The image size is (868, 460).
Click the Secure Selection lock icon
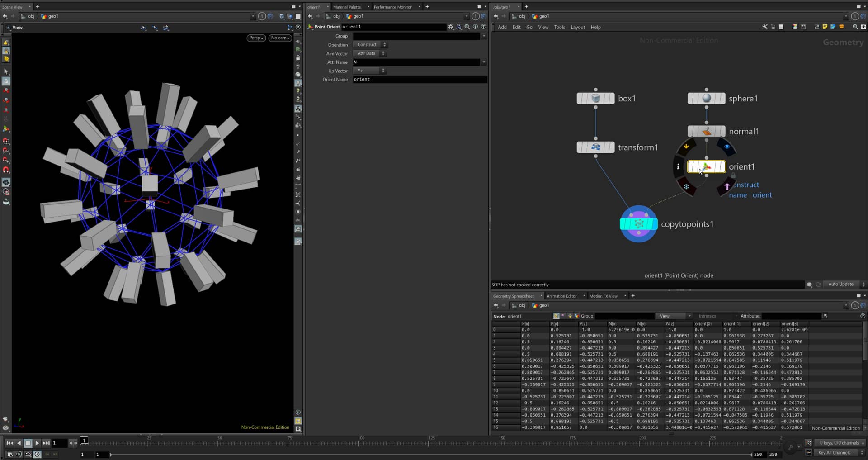[6, 81]
